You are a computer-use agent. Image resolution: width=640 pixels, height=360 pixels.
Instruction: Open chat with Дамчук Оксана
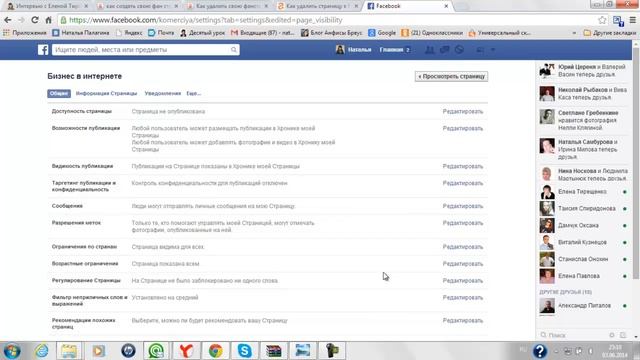[x=584, y=225]
